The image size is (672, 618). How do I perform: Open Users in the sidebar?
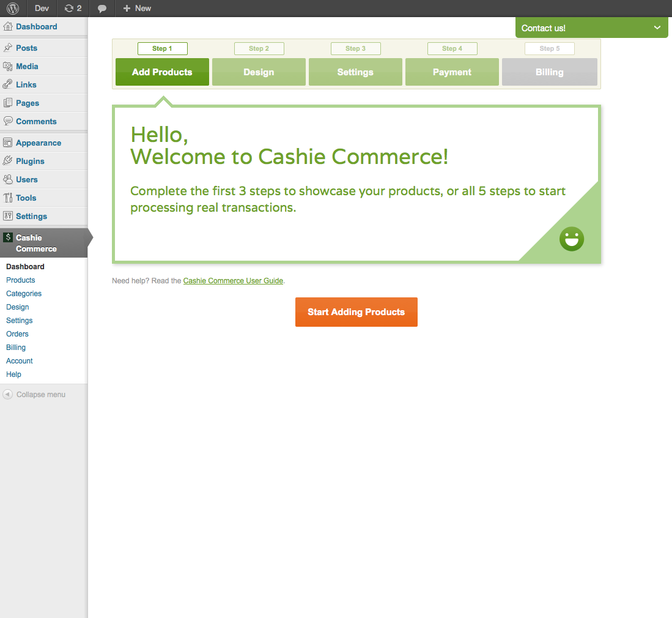pos(26,180)
